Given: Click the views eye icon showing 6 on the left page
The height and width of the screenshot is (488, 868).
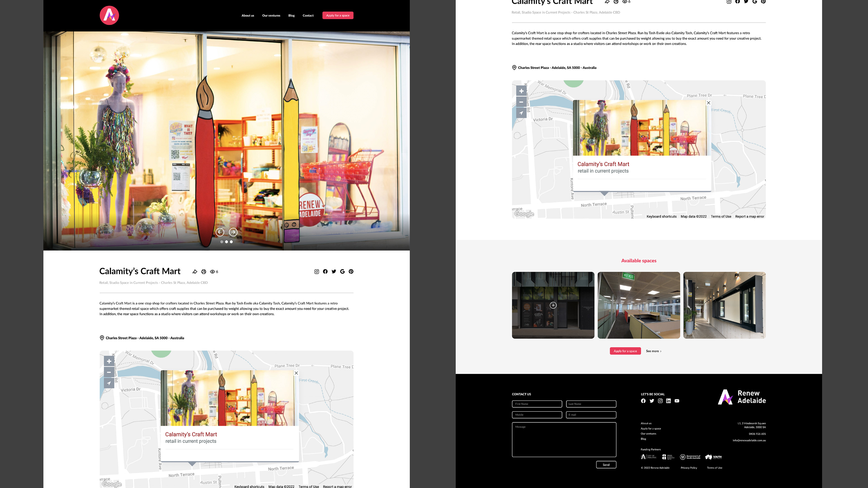Looking at the screenshot, I should click(213, 271).
